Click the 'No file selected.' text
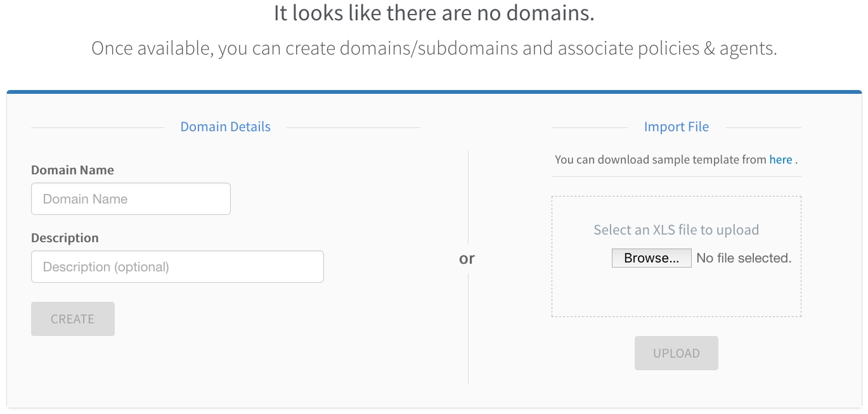This screenshot has height=414, width=868. tap(744, 258)
